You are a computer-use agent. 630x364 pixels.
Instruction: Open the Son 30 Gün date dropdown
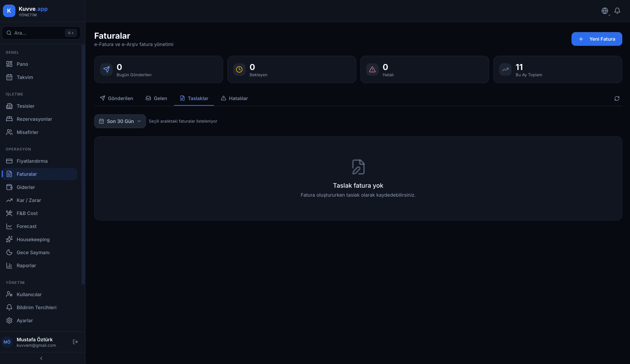(x=120, y=121)
